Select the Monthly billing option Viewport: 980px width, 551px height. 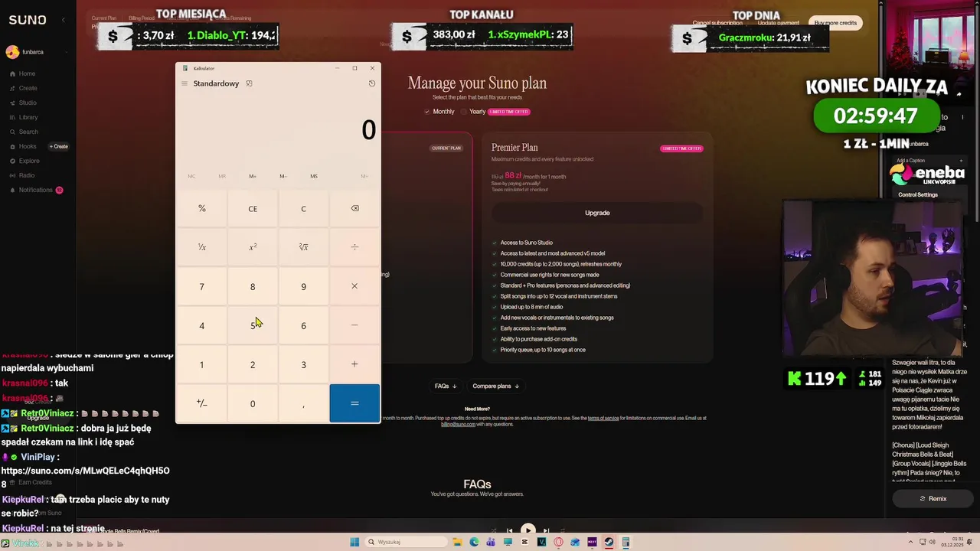point(439,112)
